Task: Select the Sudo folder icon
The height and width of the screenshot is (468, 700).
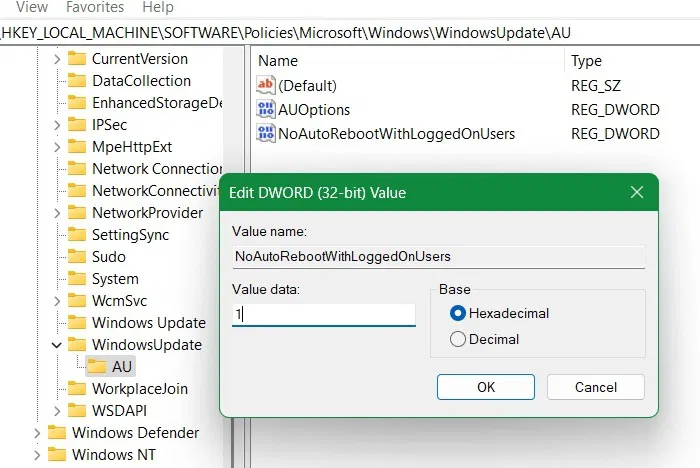Action: point(77,256)
